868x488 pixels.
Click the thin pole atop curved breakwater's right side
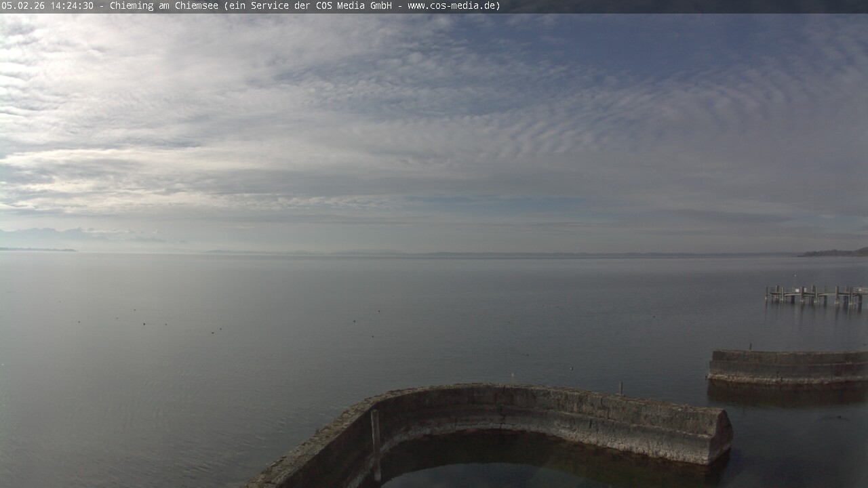[x=621, y=388]
